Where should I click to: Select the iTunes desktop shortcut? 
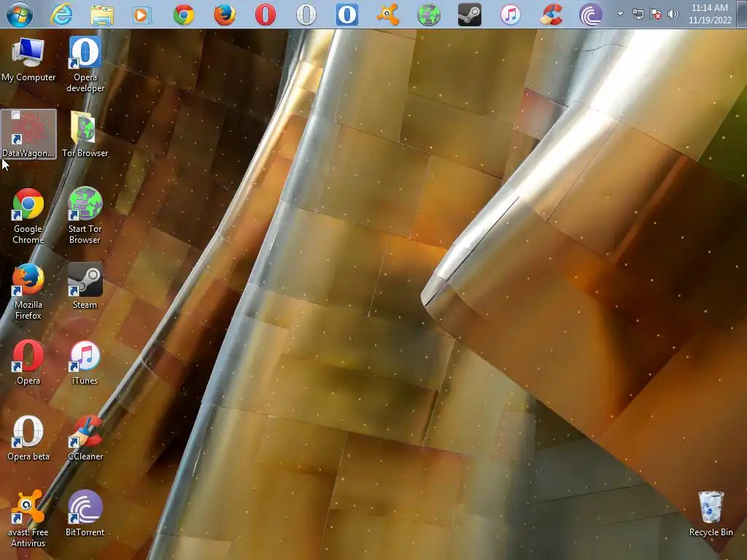pyautogui.click(x=85, y=362)
